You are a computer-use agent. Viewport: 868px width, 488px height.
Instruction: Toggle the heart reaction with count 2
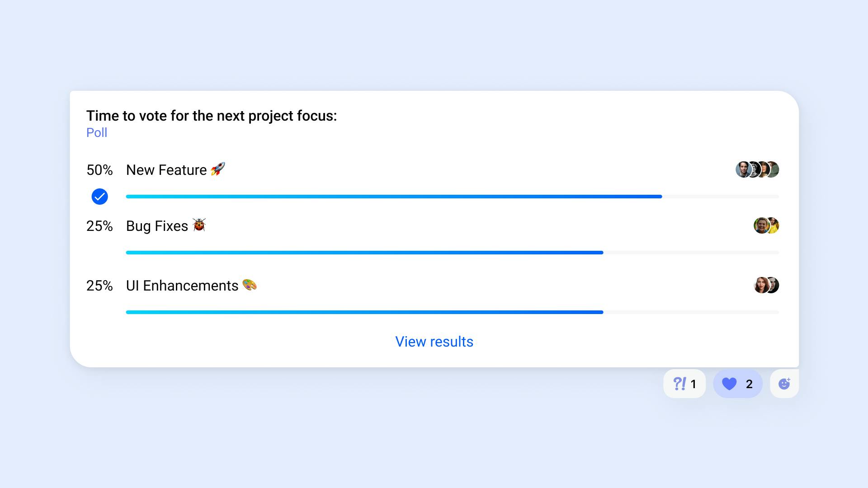click(737, 384)
